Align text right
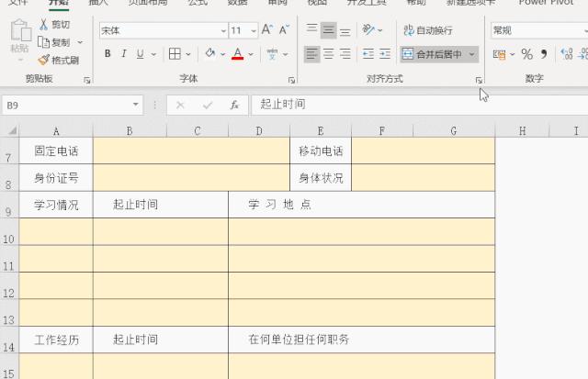This screenshot has width=588, height=379. tap(345, 54)
